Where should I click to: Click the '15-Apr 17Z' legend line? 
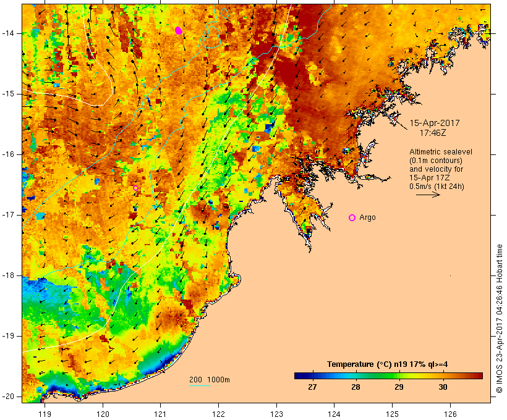tap(429, 178)
